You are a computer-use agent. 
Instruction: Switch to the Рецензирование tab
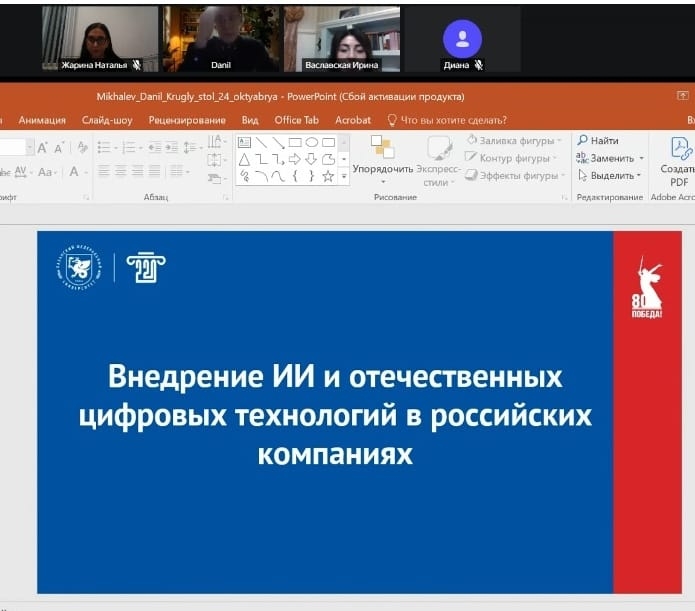[x=189, y=120]
